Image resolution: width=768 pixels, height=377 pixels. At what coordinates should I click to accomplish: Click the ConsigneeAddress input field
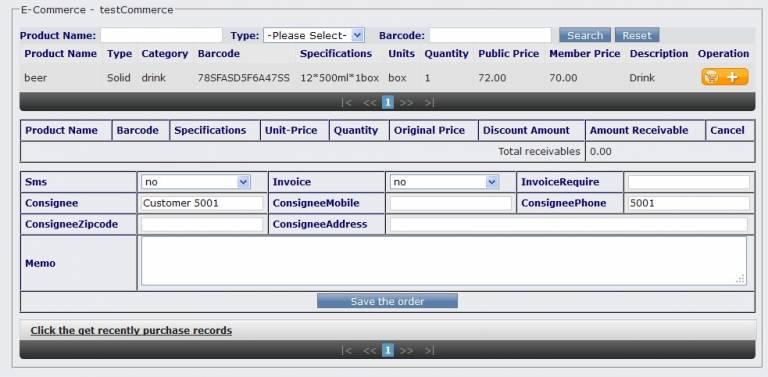click(569, 224)
